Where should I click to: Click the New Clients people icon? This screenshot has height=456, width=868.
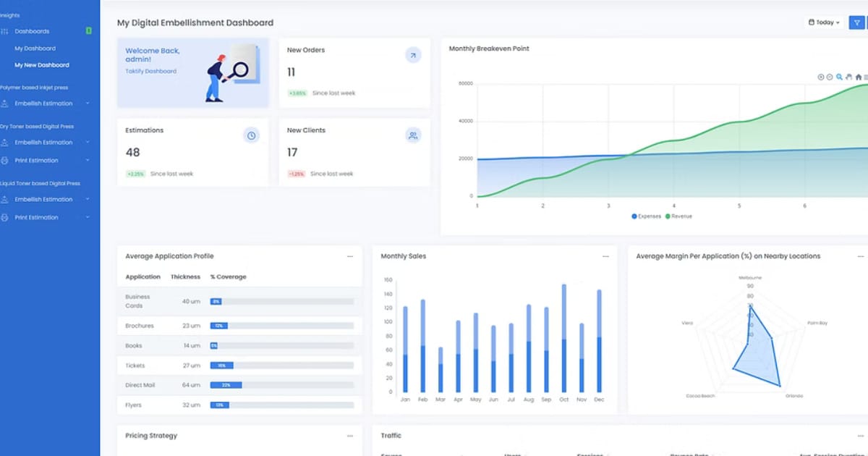[413, 135]
